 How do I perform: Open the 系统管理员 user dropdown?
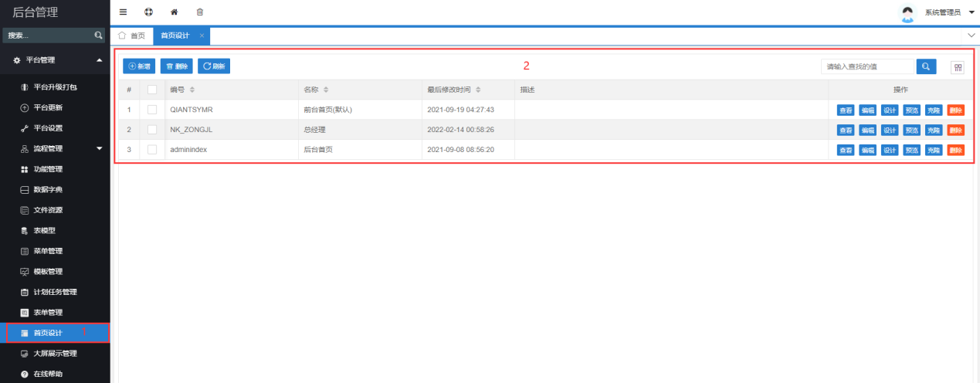pos(971,12)
